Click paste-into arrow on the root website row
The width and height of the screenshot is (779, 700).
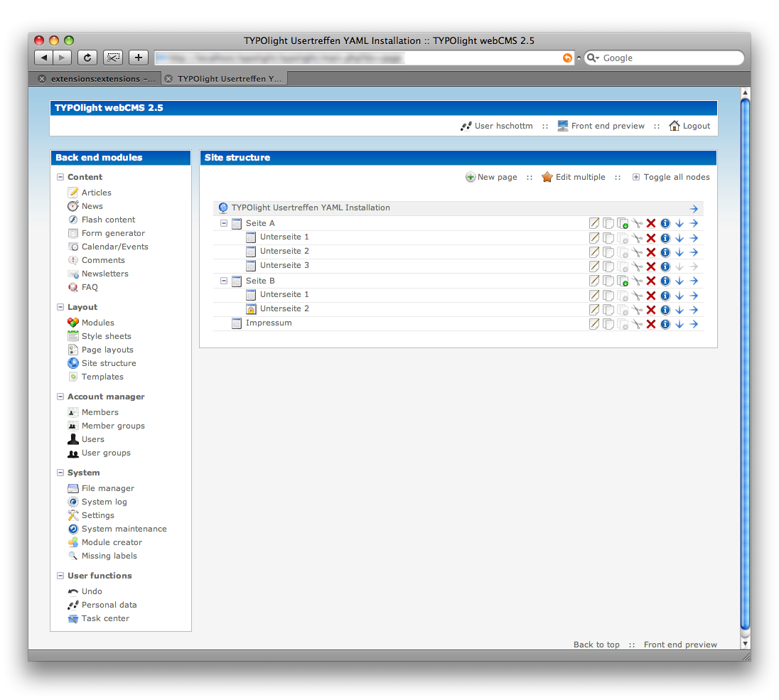694,209
